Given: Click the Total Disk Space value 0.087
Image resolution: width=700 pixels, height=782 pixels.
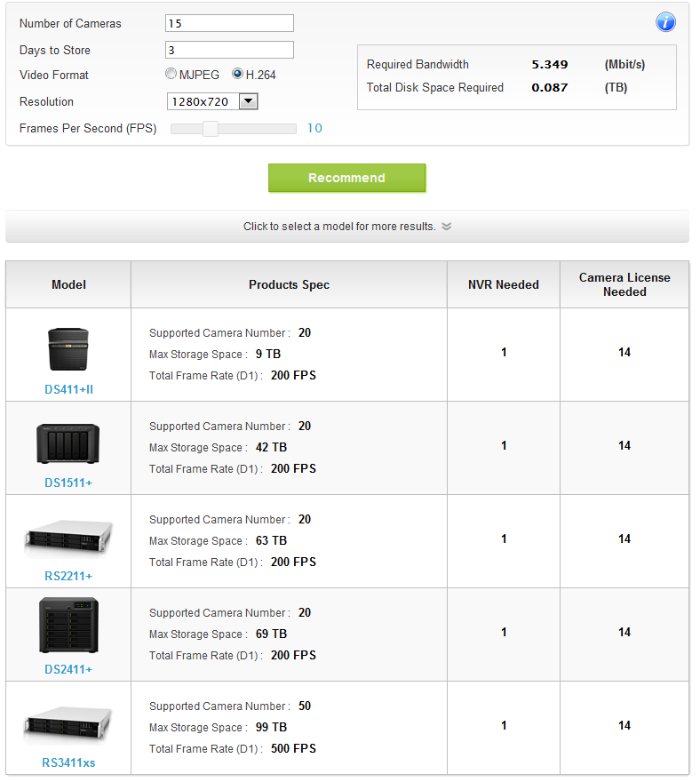Looking at the screenshot, I should [550, 88].
